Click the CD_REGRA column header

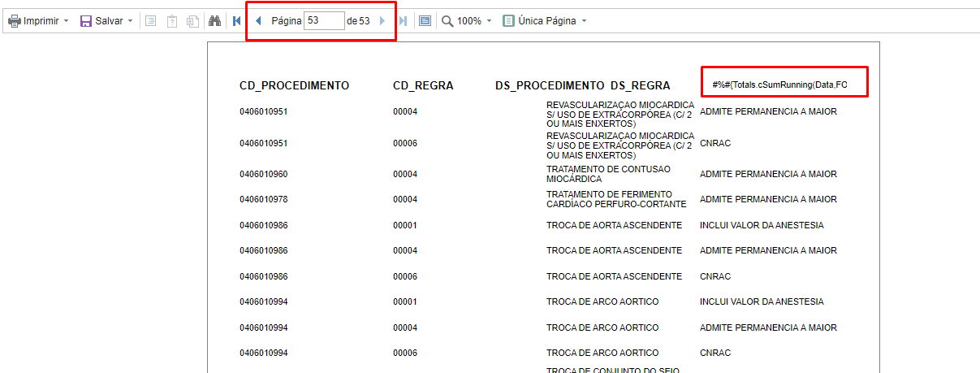click(423, 85)
